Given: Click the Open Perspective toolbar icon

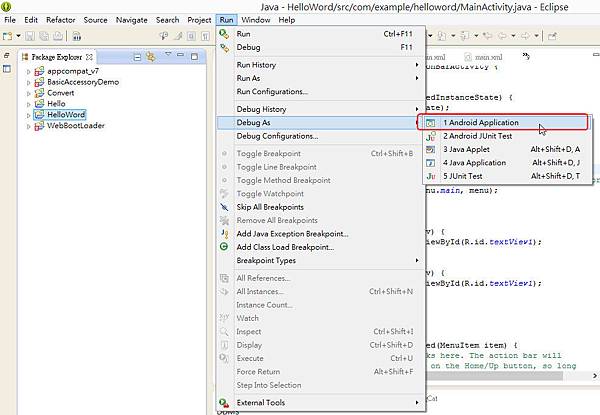Looking at the screenshot, I should tap(552, 36).
